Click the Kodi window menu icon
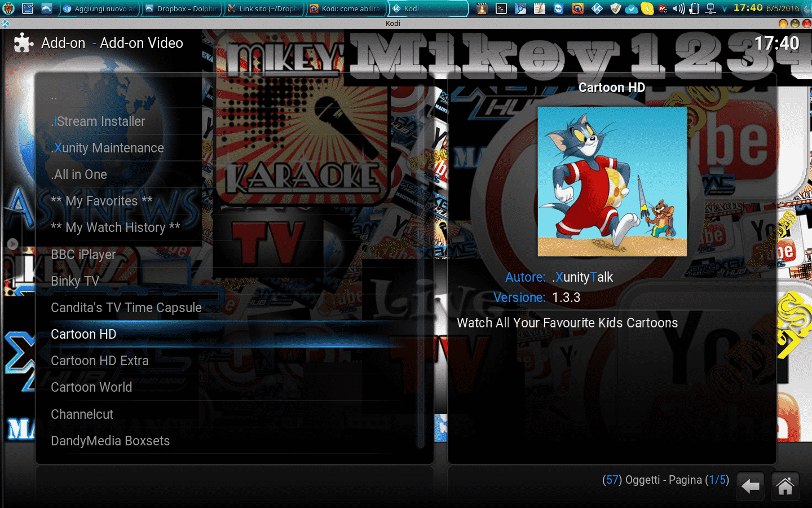Screen dimensions: 812x508 (x=5, y=23)
